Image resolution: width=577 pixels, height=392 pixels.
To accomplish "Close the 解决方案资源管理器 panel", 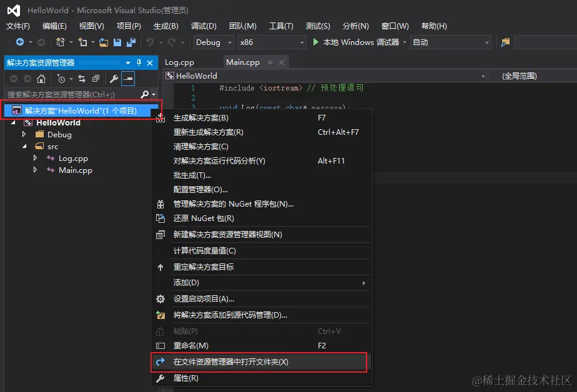I will click(150, 63).
